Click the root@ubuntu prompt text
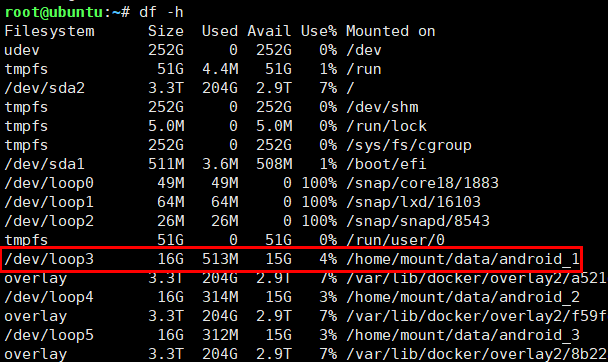Screen dimensions: 608x362 [54, 12]
